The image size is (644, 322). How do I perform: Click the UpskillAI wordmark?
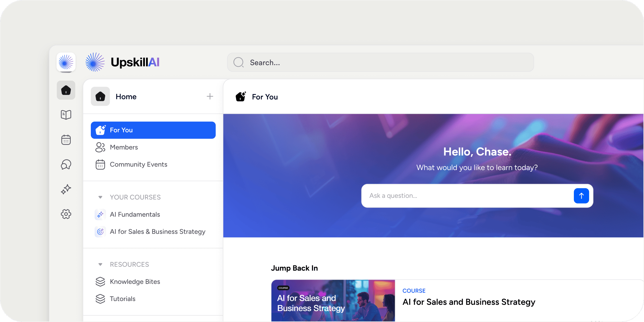(x=135, y=62)
